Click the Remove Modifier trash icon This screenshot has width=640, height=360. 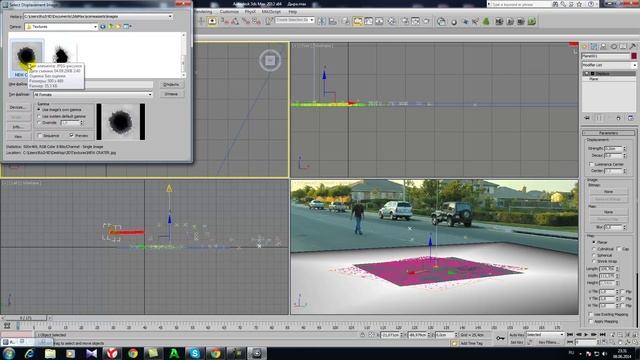click(618, 118)
